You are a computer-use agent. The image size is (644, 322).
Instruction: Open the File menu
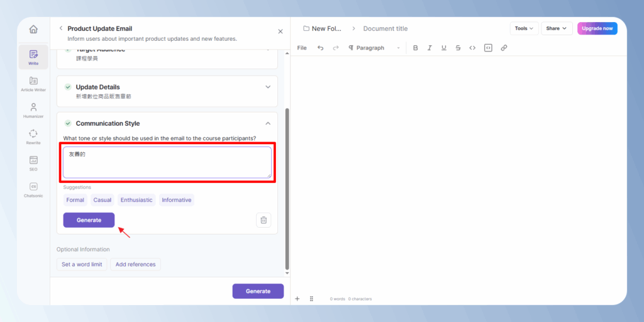[x=302, y=48]
